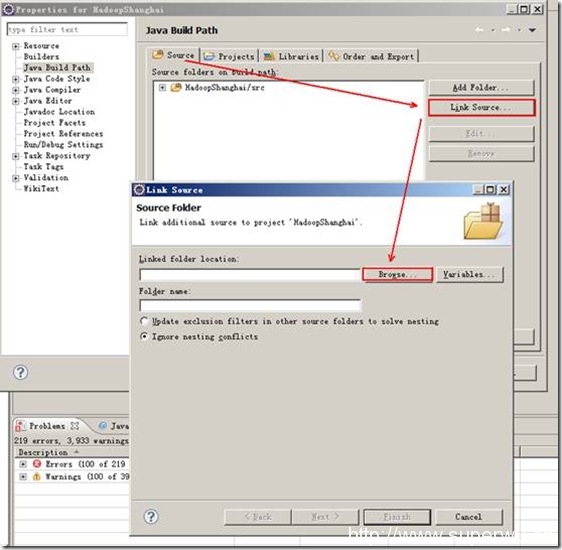Click the forward navigation arrow

tap(506, 30)
